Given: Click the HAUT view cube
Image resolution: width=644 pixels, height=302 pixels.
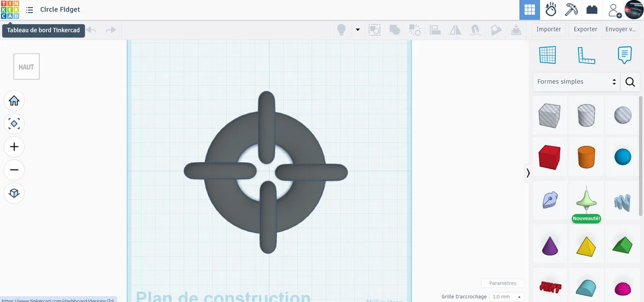Looking at the screenshot, I should [27, 67].
